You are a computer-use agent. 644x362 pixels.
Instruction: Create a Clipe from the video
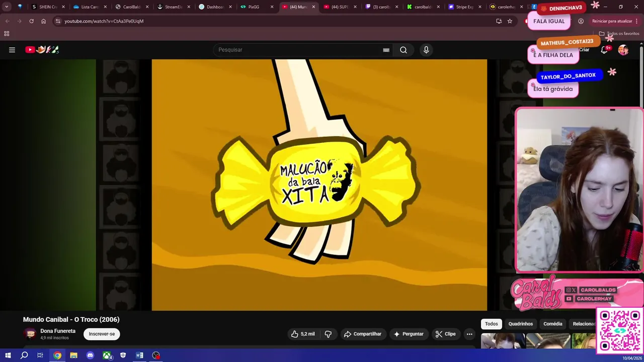coord(445,334)
